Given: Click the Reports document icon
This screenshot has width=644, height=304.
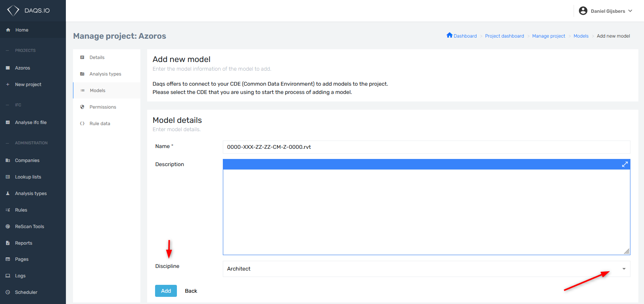Looking at the screenshot, I should pos(8,243).
